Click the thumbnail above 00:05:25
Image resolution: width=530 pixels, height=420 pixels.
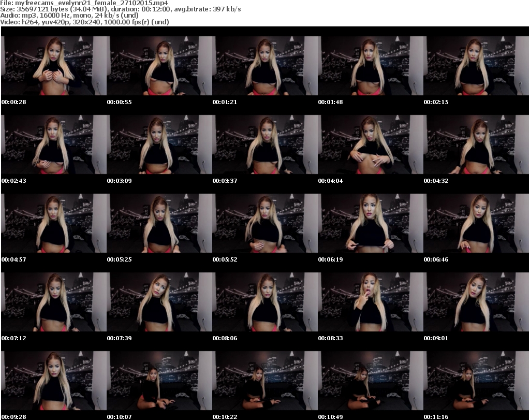(x=159, y=223)
